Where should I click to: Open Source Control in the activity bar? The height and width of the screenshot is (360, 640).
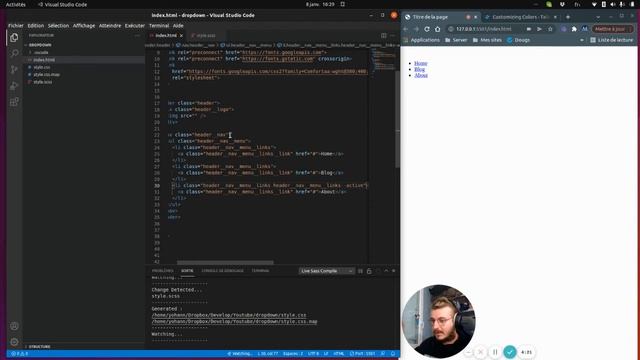pos(14,69)
